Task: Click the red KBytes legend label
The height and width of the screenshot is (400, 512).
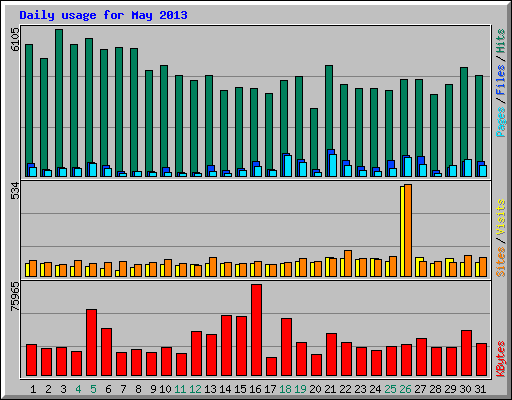Action: (x=501, y=359)
